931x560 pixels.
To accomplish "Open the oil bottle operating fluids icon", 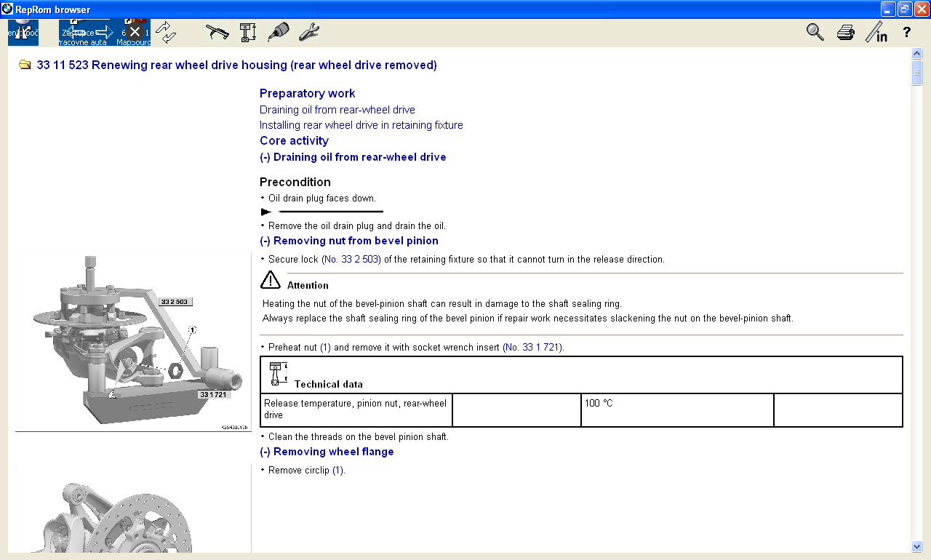I will point(279,32).
